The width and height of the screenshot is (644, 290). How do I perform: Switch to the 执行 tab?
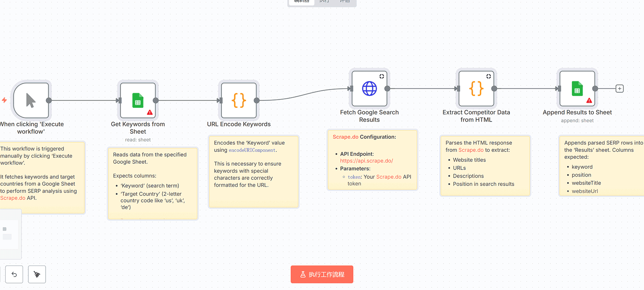324,2
